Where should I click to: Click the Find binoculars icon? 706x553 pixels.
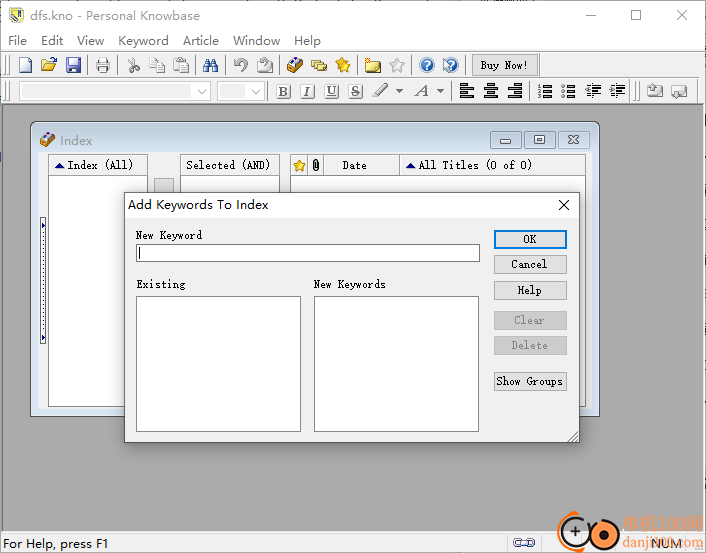click(x=210, y=65)
